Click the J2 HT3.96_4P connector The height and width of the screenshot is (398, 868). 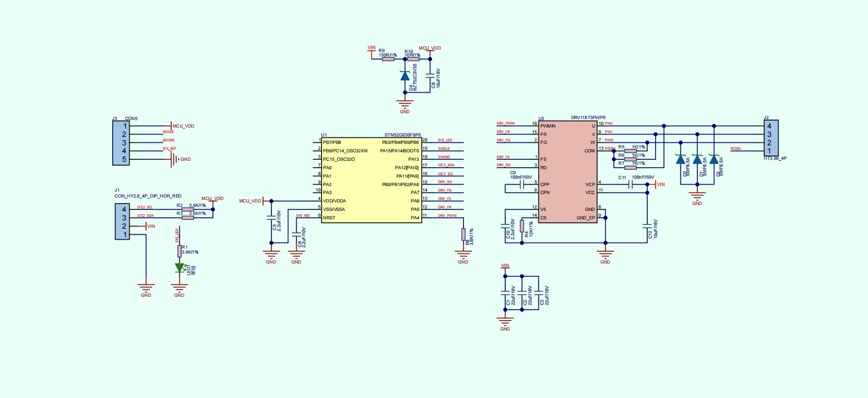770,138
